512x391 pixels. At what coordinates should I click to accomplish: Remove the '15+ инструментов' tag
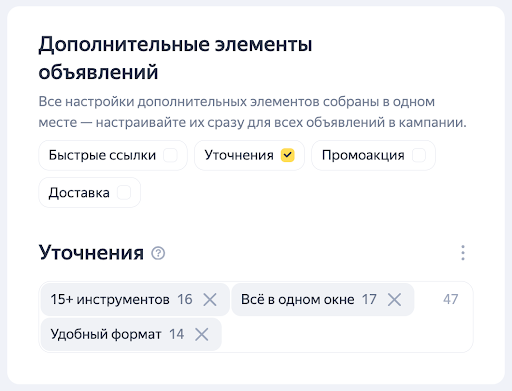tap(210, 299)
